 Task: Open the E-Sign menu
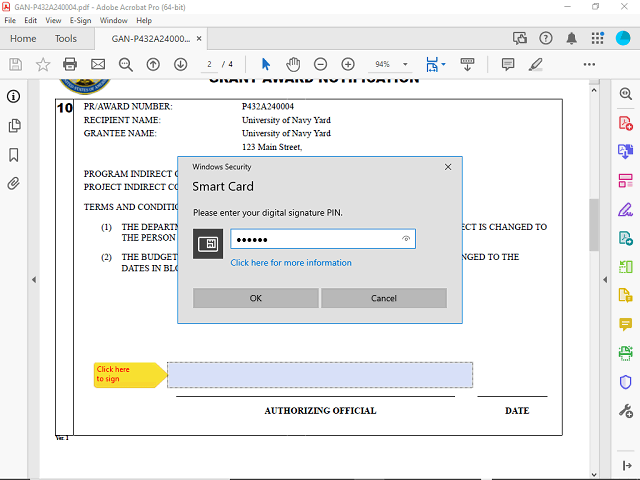[x=80, y=20]
